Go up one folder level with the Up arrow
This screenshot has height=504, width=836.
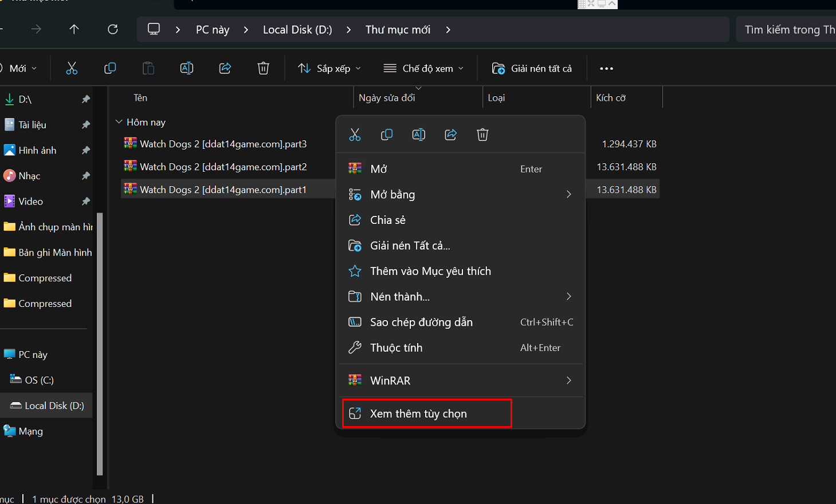(74, 29)
